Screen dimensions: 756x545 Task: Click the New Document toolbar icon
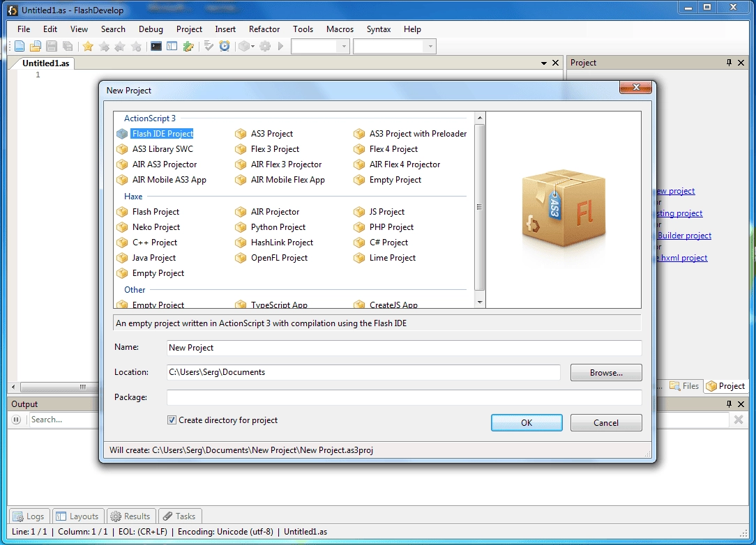point(20,46)
